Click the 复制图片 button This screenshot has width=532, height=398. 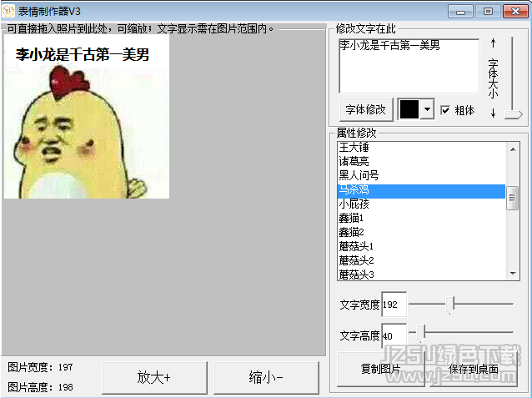click(381, 369)
